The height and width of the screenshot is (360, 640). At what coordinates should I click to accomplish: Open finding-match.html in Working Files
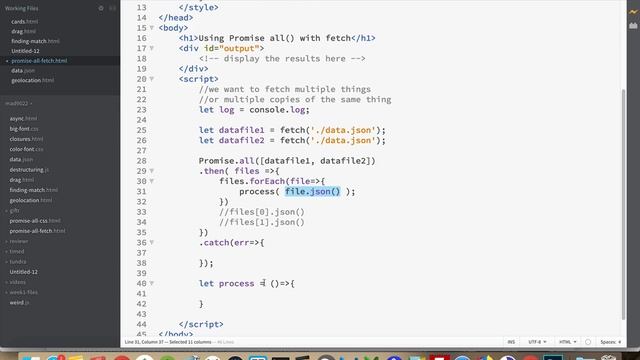[35, 41]
